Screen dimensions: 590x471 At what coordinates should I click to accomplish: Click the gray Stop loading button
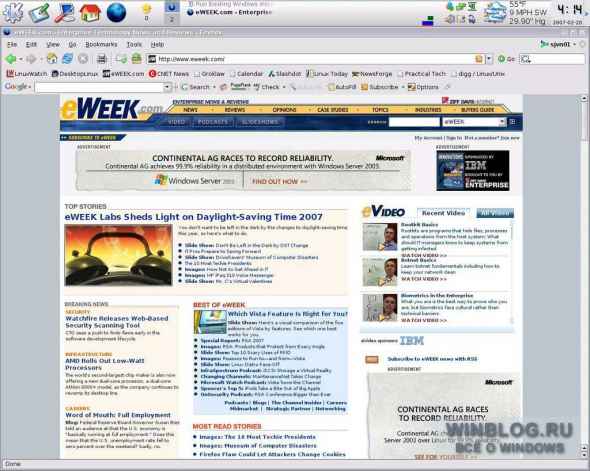(x=83, y=58)
